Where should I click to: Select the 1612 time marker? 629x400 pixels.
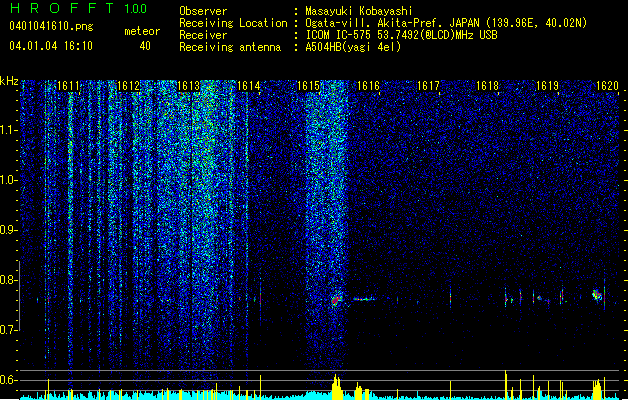pyautogui.click(x=129, y=86)
